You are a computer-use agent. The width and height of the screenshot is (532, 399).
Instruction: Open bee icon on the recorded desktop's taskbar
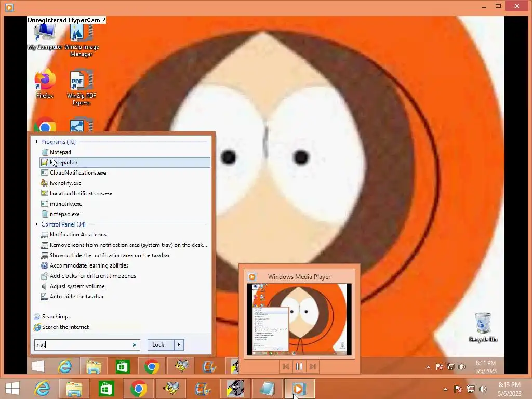181,366
